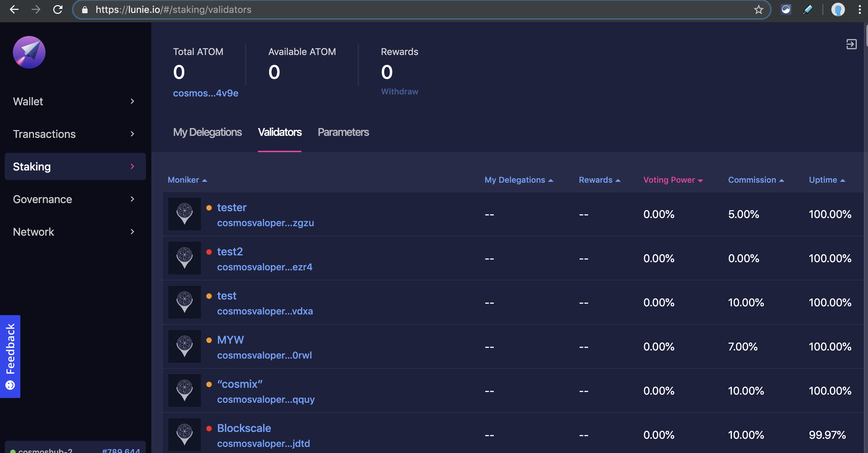Click the test2 validator avatar
Screen dimensions: 868x453
[x=185, y=258]
